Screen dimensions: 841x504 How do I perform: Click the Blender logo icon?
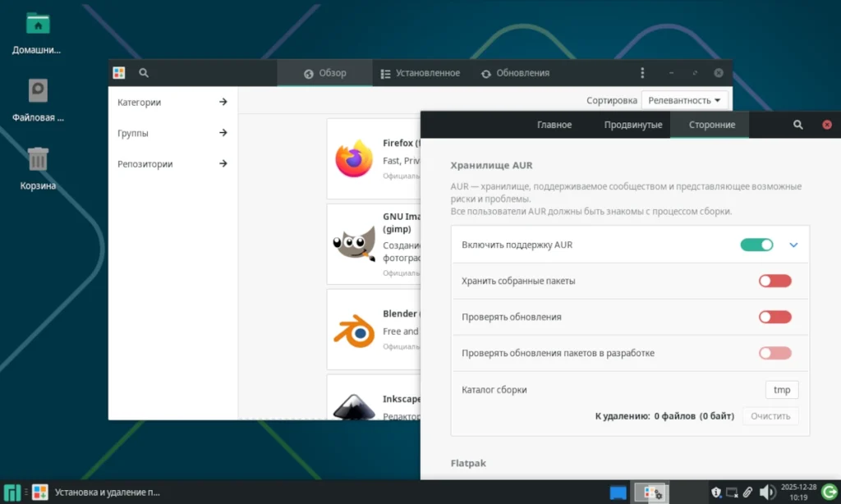coord(354,330)
